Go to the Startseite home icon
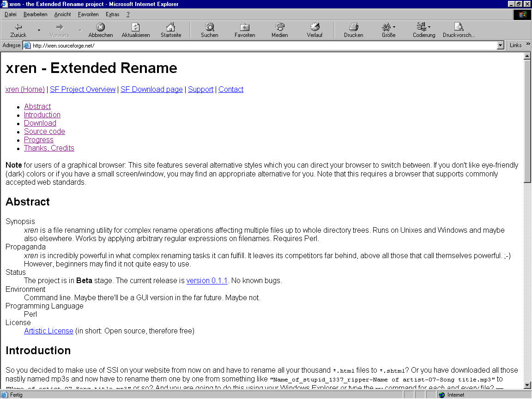 pyautogui.click(x=170, y=27)
